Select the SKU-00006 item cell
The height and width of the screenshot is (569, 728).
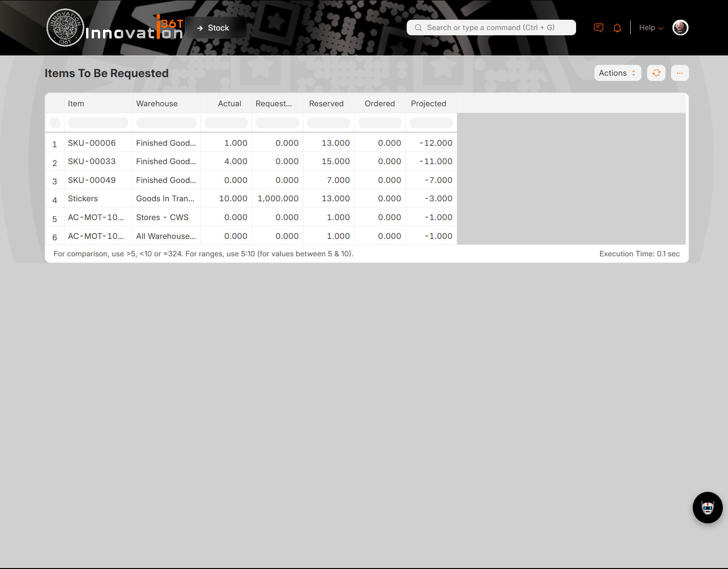(92, 143)
